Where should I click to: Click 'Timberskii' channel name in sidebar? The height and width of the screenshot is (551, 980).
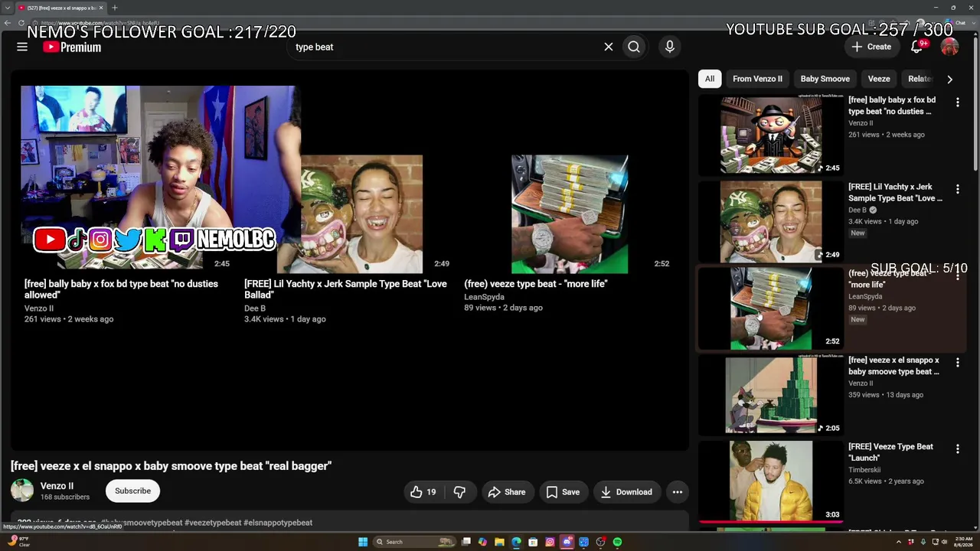click(864, 470)
